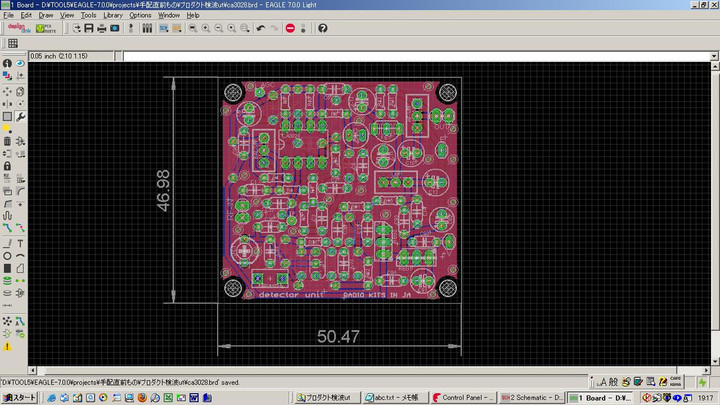Click the Print icon in toolbar
Viewport: 720px width, 405px height.
pyautogui.click(x=101, y=29)
